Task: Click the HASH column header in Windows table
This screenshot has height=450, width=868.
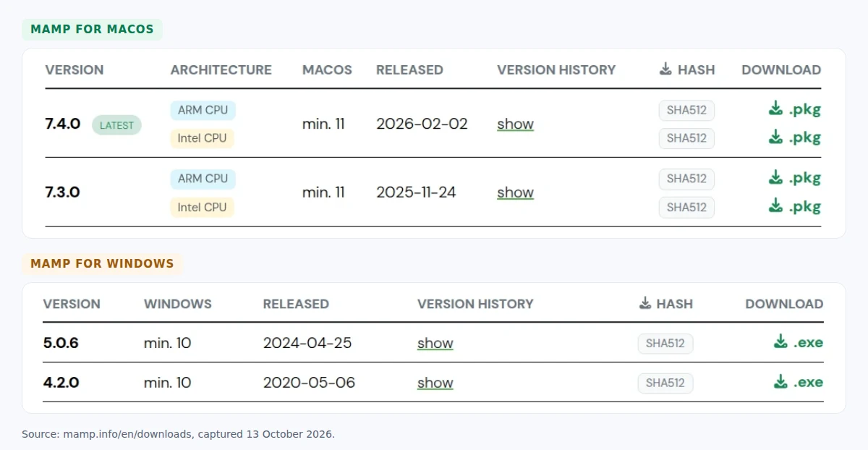Action: pos(666,304)
